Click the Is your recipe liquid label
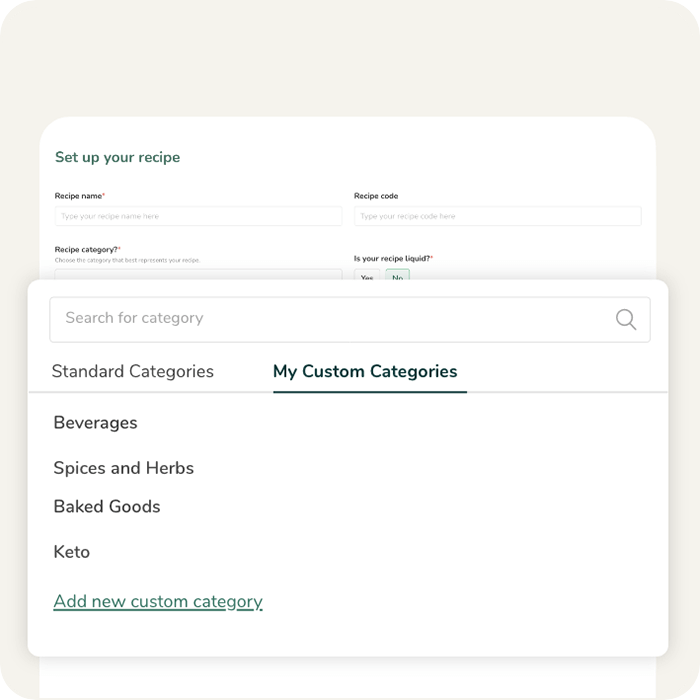Screen dimensions: 700x700 (x=393, y=258)
